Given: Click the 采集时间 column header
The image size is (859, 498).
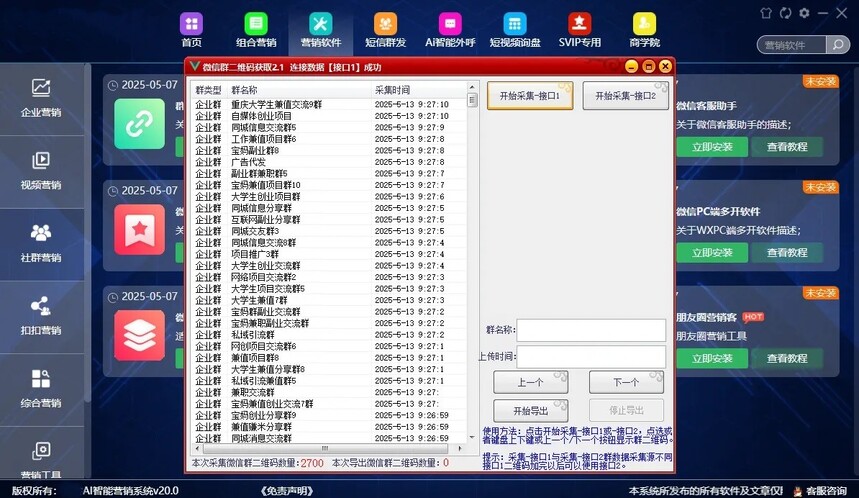Looking at the screenshot, I should 418,90.
